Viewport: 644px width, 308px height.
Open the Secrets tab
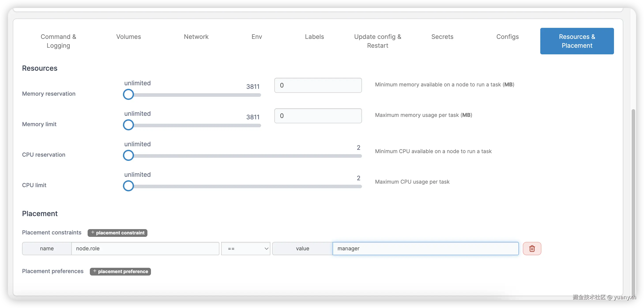pyautogui.click(x=442, y=36)
